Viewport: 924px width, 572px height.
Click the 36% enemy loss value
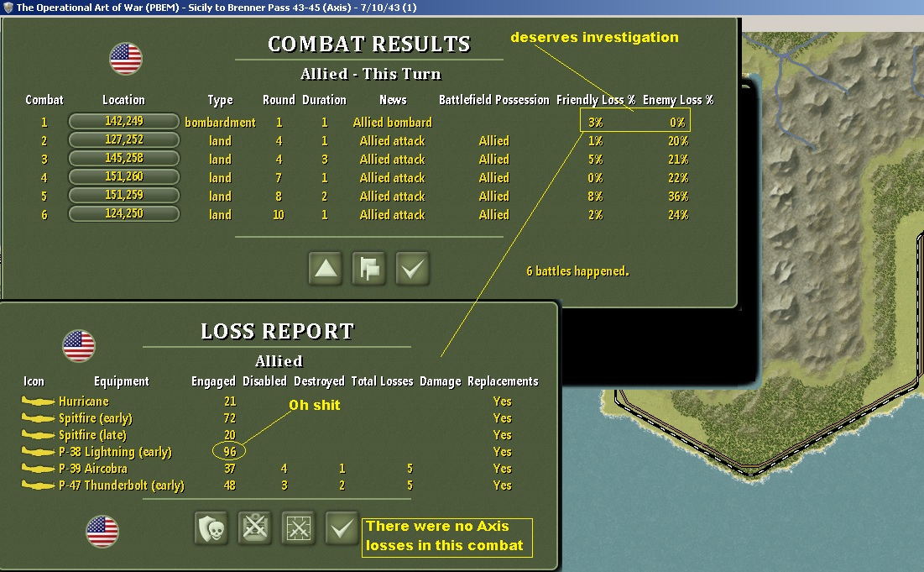tap(678, 197)
